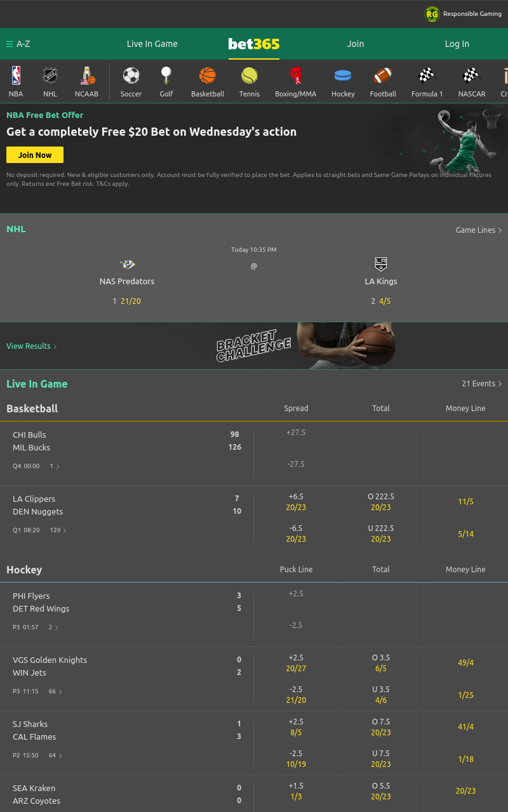Select the NHL shield icon
This screenshot has height=812, width=508.
pos(50,75)
